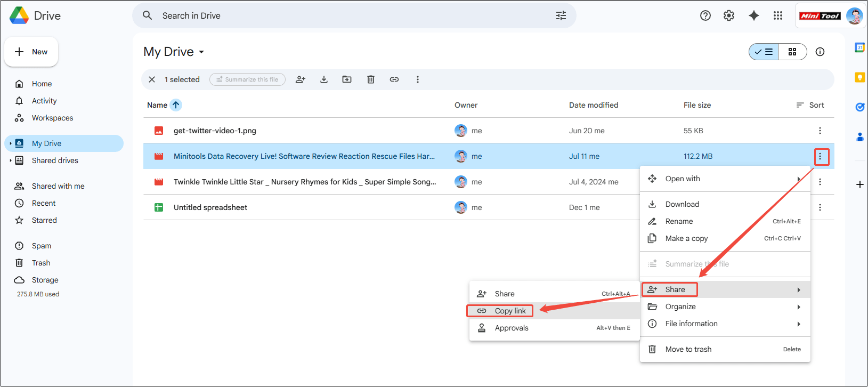The height and width of the screenshot is (387, 868).
Task: Open the Google apps grid
Action: [x=778, y=15]
